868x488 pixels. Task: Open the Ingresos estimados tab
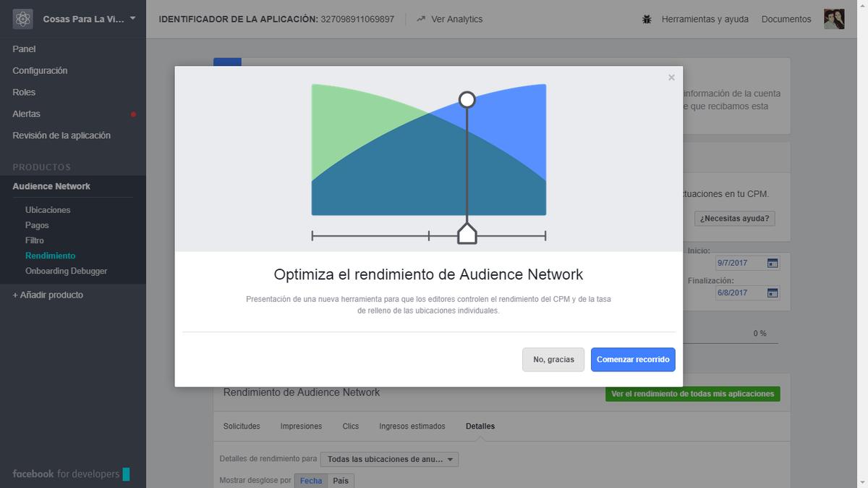tap(412, 426)
